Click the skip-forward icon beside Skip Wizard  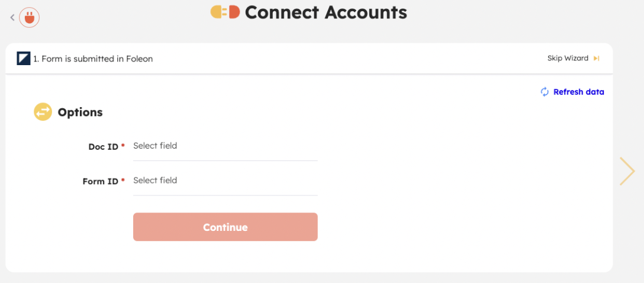(x=597, y=59)
